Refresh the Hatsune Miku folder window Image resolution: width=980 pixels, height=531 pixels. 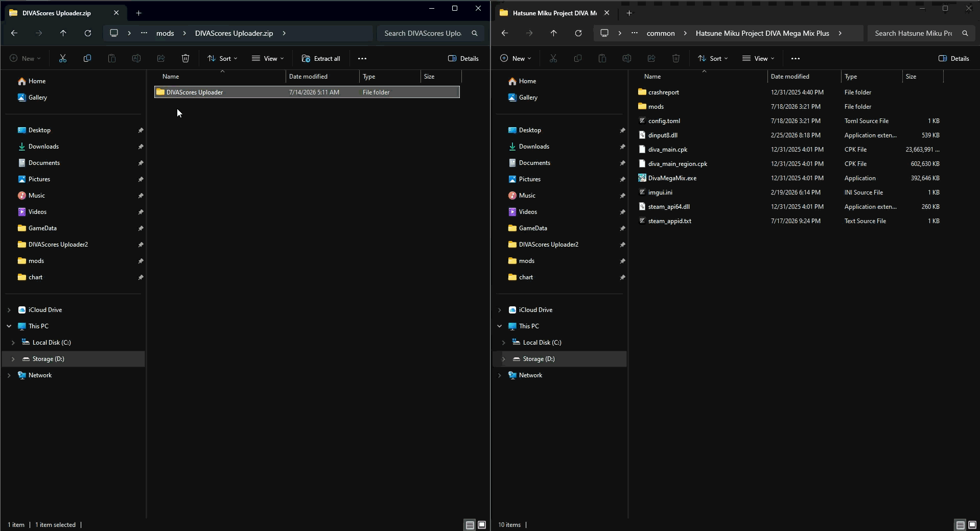tap(578, 33)
